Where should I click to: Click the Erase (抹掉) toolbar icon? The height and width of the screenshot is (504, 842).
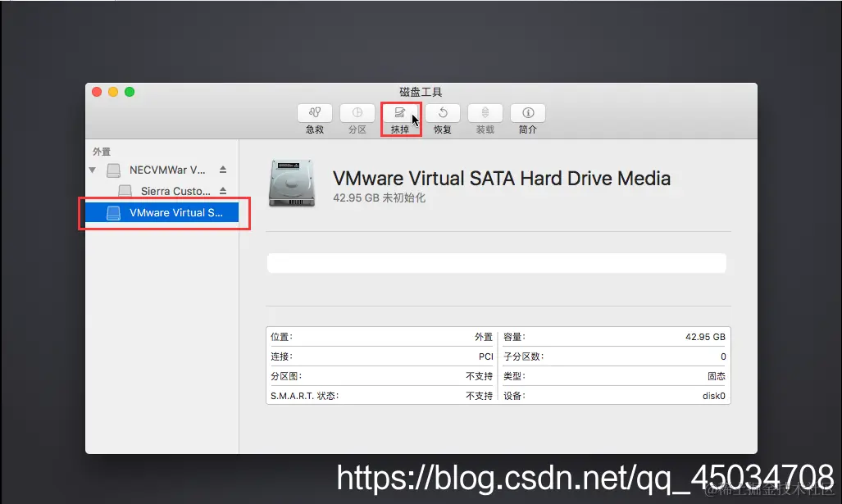[399, 113]
